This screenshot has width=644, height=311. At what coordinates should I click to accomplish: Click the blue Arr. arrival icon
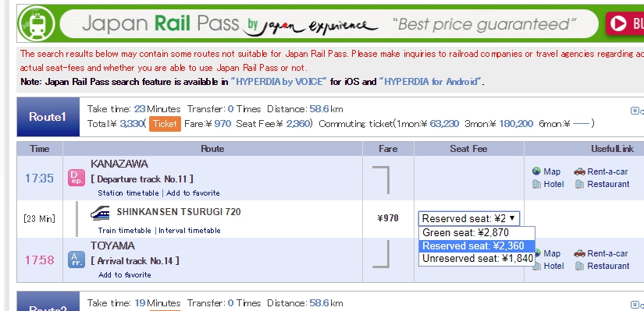(x=76, y=260)
